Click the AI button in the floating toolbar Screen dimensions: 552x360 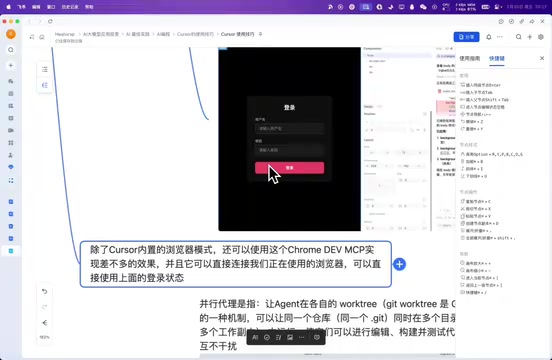point(255,337)
